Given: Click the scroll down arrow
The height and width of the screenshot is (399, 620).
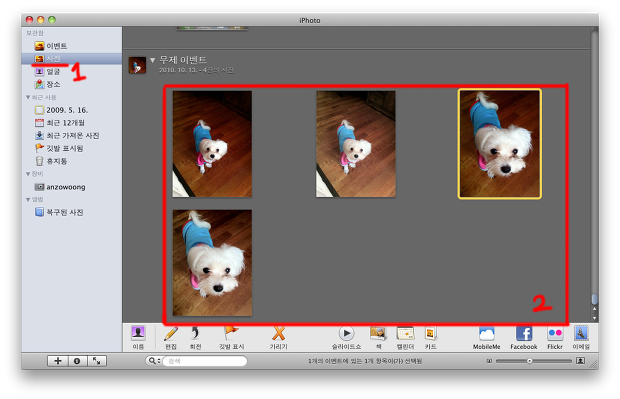Looking at the screenshot, I should pos(594,318).
